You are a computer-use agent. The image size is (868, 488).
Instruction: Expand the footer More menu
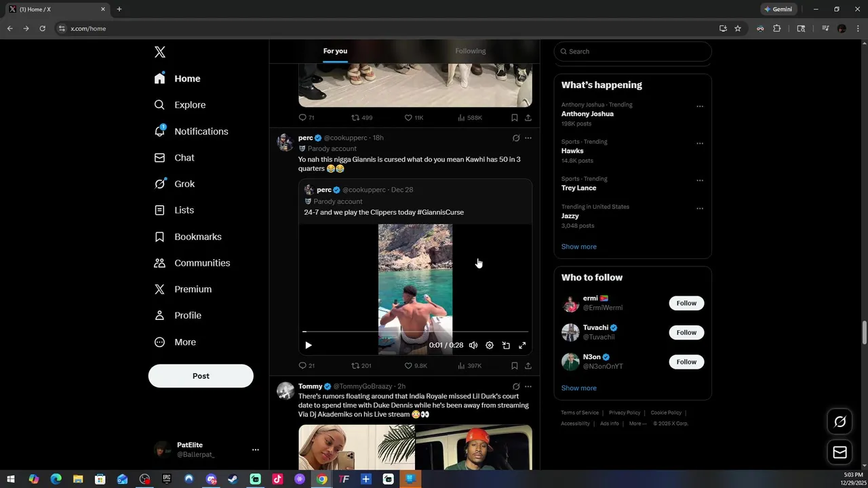(638, 424)
